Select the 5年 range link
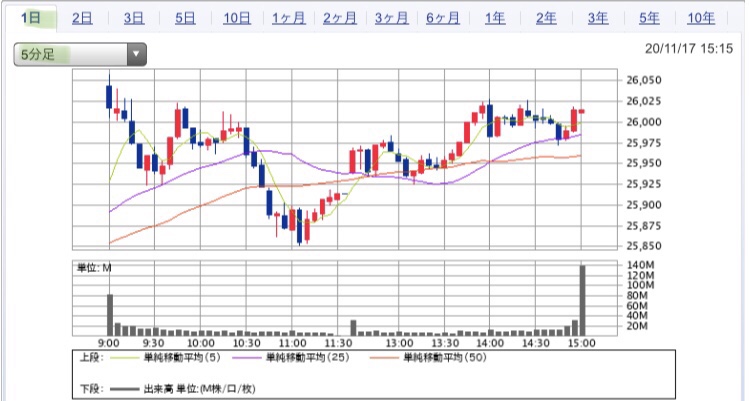Image resolution: width=749 pixels, height=401 pixels. (x=649, y=18)
